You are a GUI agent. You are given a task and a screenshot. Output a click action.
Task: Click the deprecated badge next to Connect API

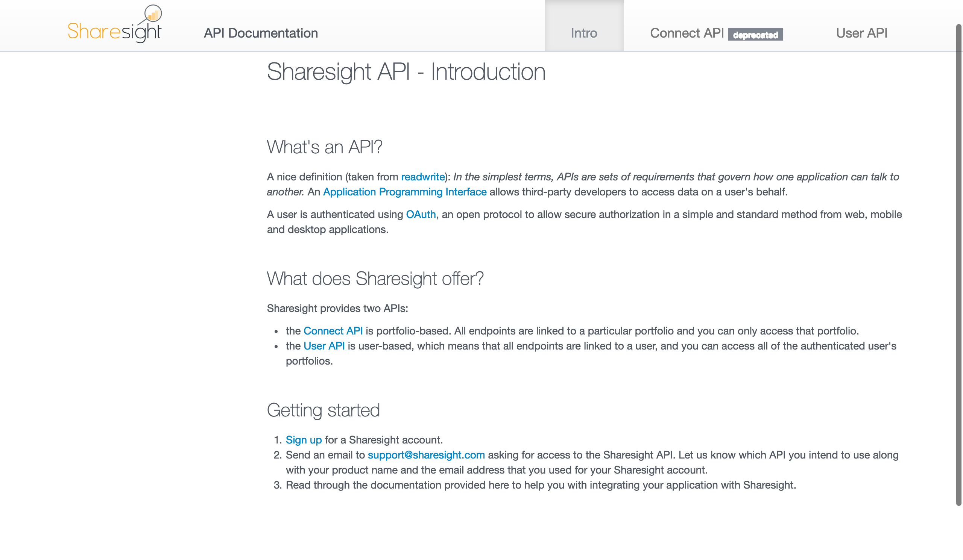pyautogui.click(x=755, y=35)
